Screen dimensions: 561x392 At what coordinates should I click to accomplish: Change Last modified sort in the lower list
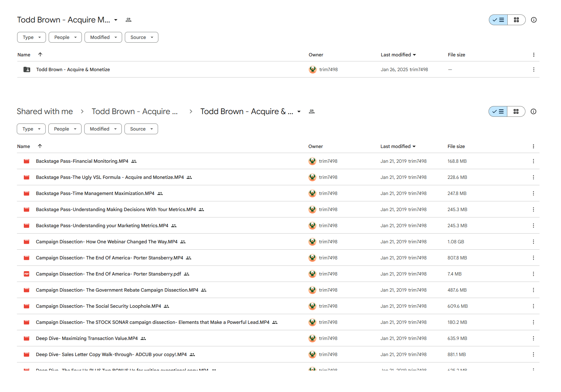click(x=398, y=146)
